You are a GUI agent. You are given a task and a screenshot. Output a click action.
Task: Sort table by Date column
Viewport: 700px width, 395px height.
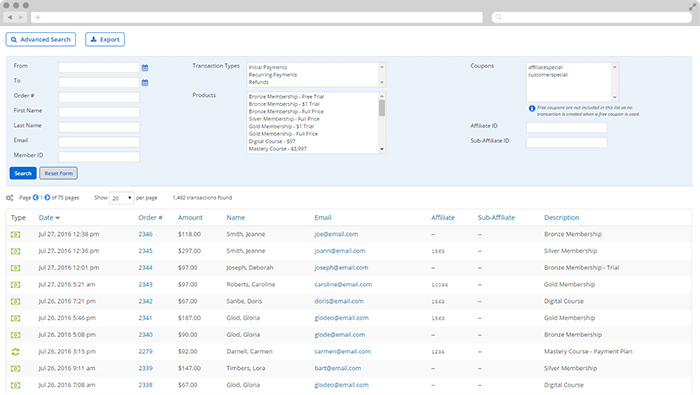49,217
